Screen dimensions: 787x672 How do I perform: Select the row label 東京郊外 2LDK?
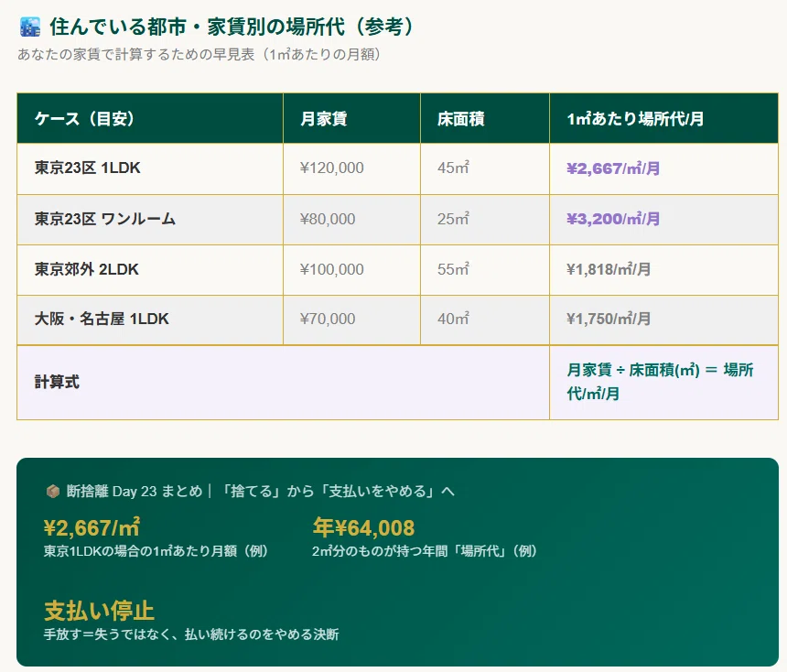click(86, 269)
